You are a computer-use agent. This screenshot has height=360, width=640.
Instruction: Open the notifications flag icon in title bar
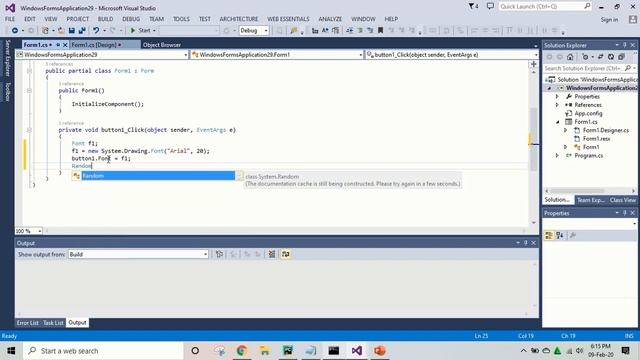[473, 6]
